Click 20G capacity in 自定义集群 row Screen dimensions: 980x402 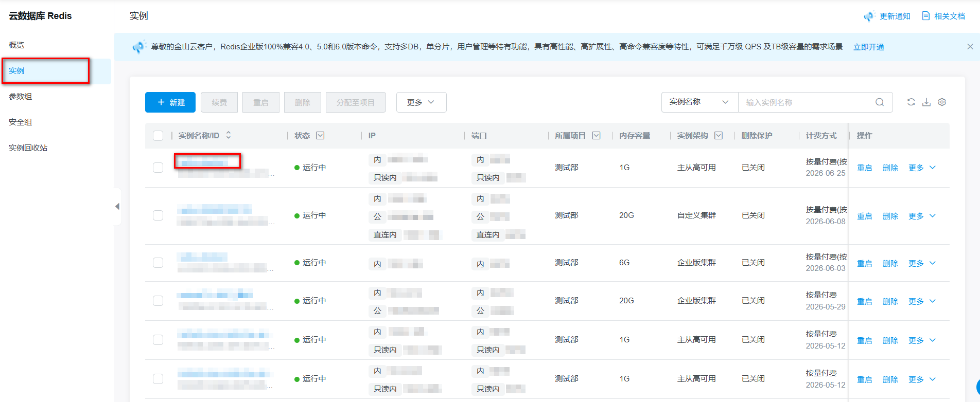click(x=626, y=215)
